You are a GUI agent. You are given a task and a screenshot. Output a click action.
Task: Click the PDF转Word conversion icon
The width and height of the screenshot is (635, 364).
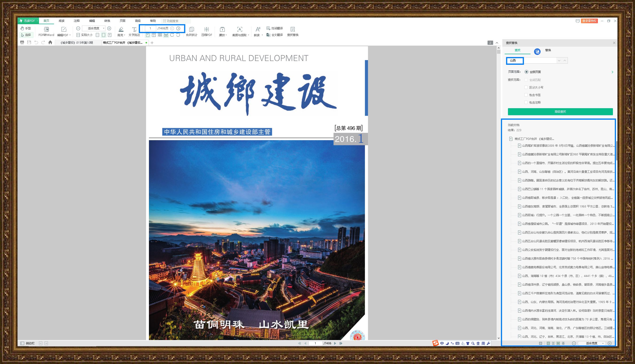coord(46,29)
